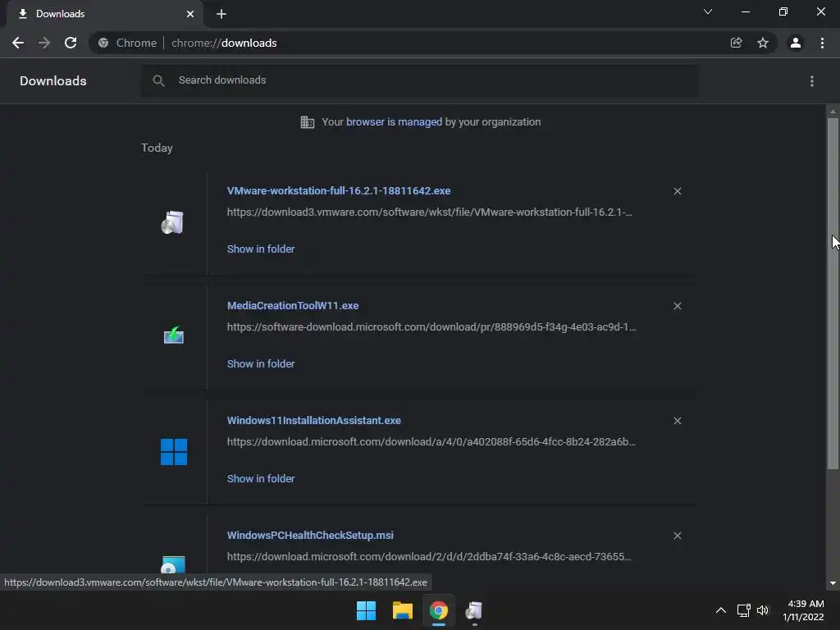840x630 pixels.
Task: Show hidden system tray icons
Action: [721, 610]
